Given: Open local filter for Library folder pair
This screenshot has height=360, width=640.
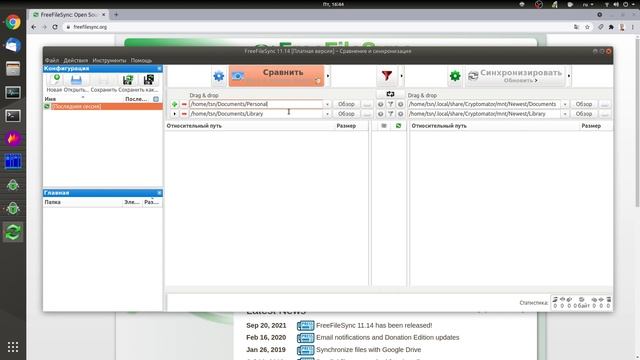Looking at the screenshot, I should coord(390,114).
